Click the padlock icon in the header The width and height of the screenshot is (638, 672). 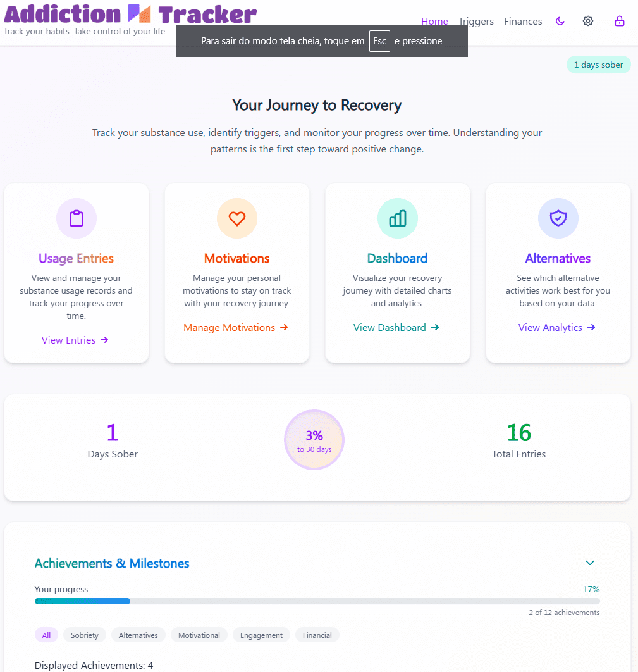[620, 21]
